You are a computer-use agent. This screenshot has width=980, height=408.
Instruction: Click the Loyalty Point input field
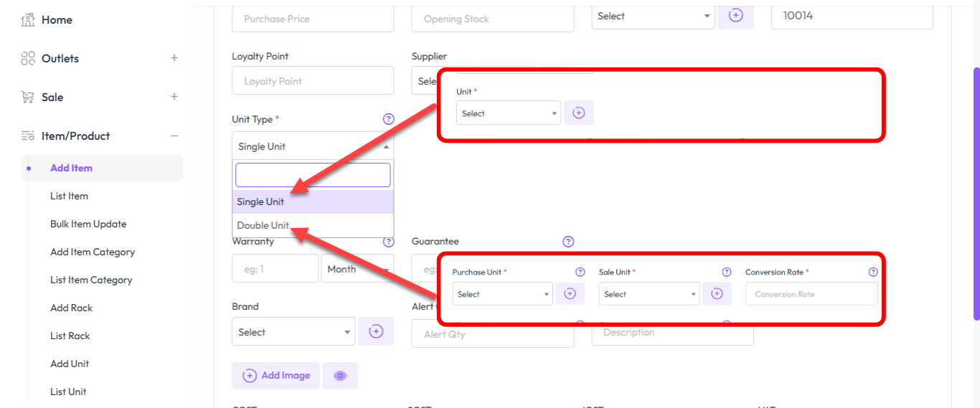click(x=313, y=81)
